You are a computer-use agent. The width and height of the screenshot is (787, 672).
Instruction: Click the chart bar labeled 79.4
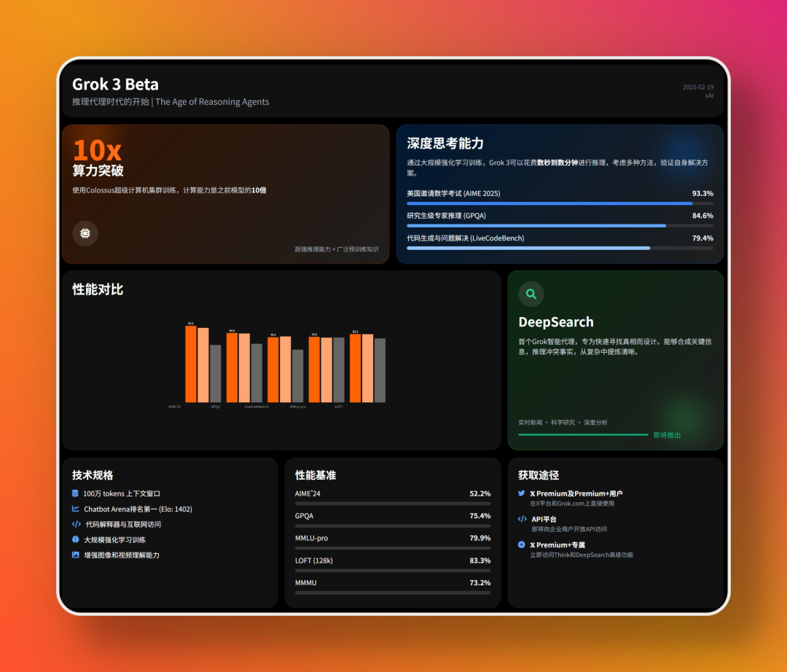pyautogui.click(x=273, y=370)
